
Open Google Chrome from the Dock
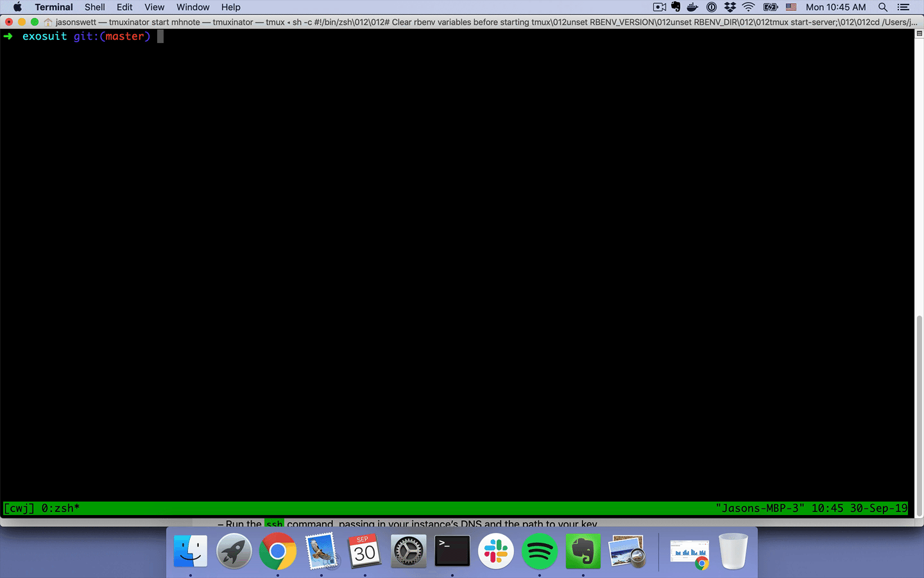(x=278, y=551)
